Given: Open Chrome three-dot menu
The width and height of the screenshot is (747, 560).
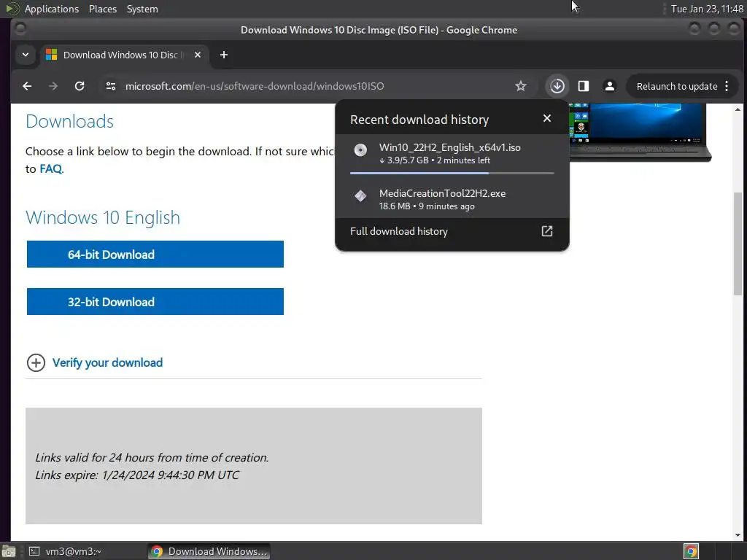Looking at the screenshot, I should pyautogui.click(x=727, y=86).
